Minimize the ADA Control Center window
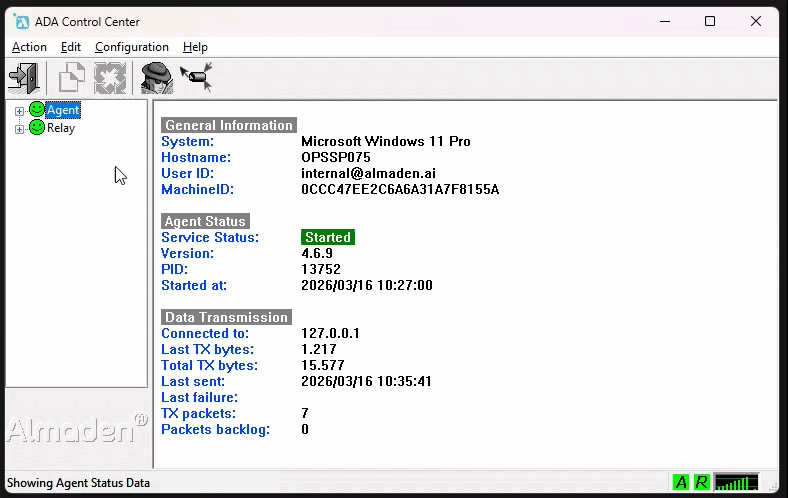The width and height of the screenshot is (788, 498). click(665, 22)
